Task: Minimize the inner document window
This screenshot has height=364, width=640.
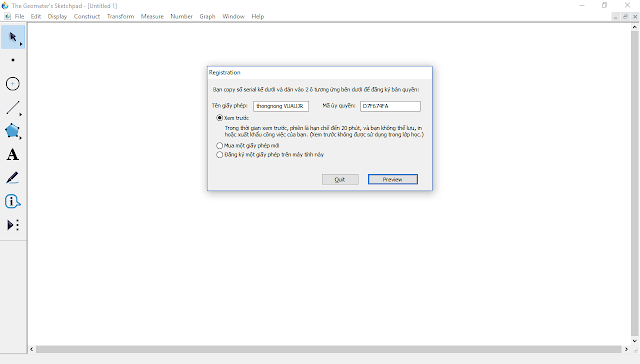Action: [616, 17]
